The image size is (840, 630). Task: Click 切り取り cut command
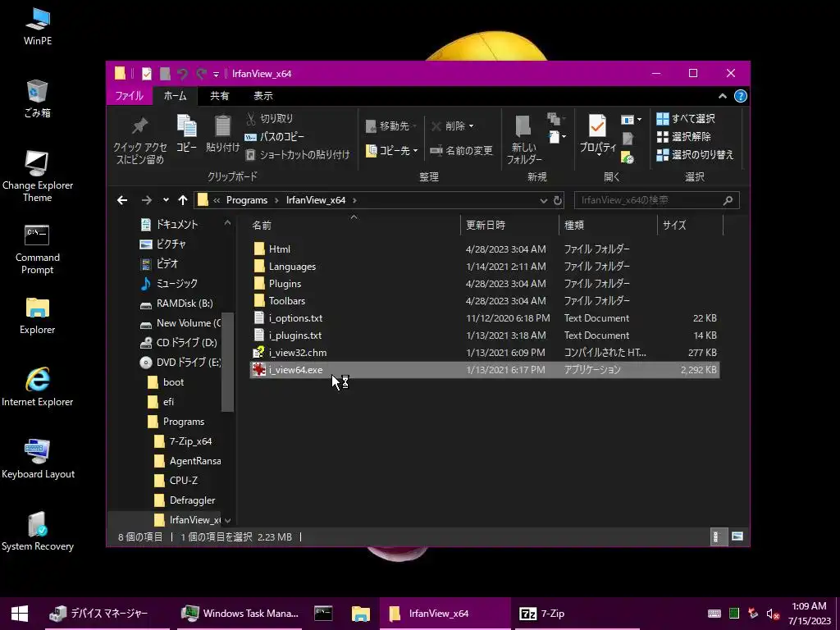(269, 118)
